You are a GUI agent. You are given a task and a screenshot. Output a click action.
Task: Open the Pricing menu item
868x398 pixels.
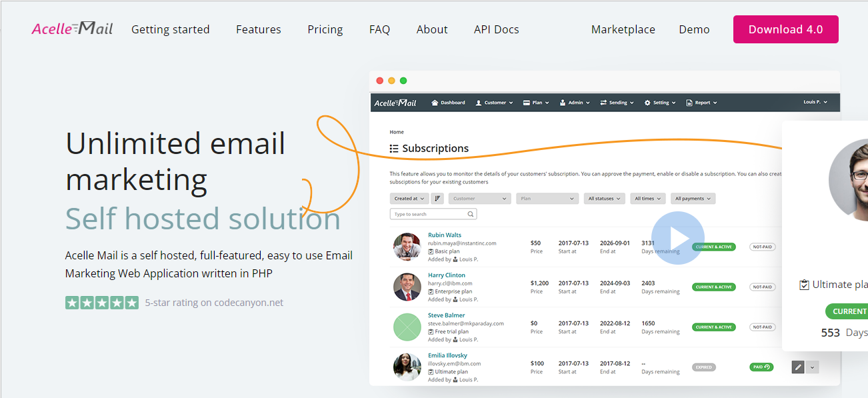(x=325, y=29)
